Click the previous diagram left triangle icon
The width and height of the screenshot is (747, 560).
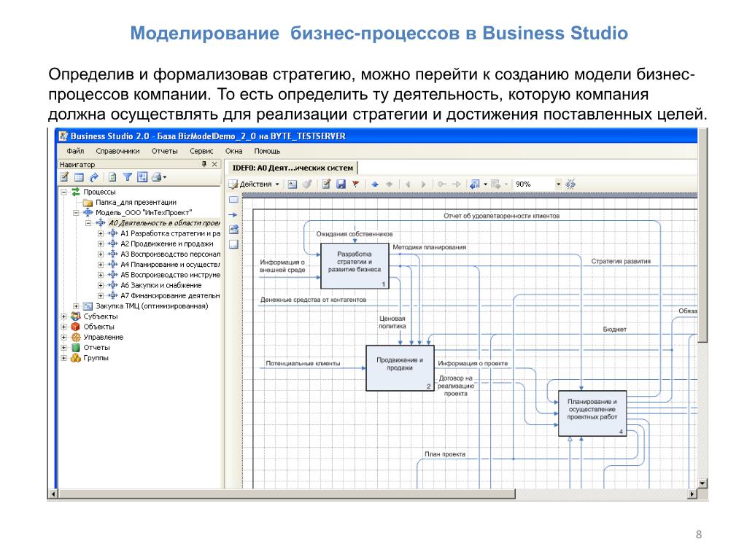409,184
